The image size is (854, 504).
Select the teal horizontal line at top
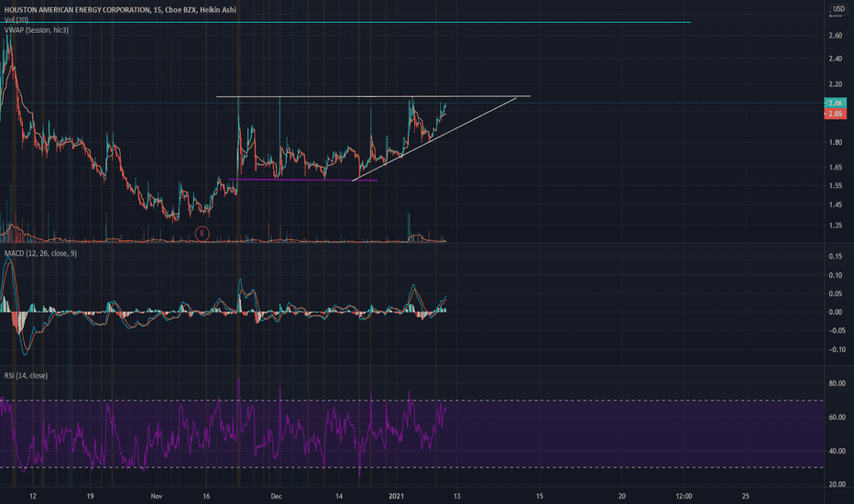[345, 22]
